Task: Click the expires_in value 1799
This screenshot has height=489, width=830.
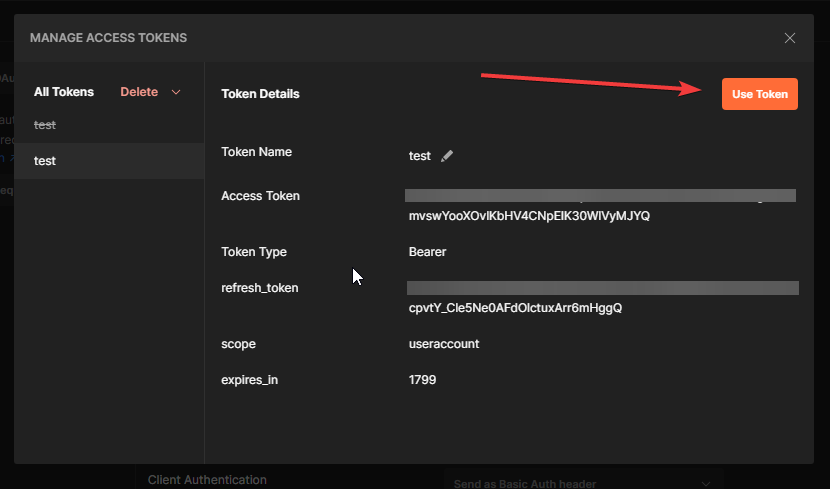Action: pyautogui.click(x=422, y=380)
